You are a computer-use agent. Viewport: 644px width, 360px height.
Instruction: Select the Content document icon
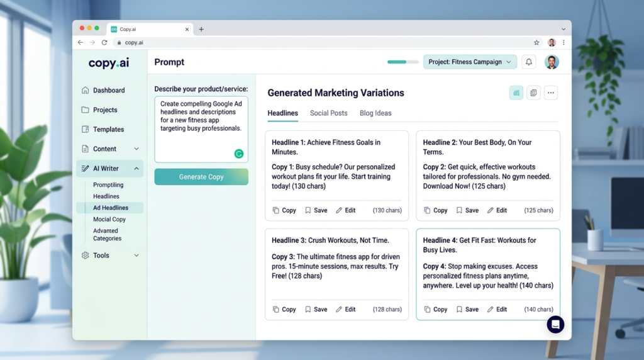(x=85, y=149)
